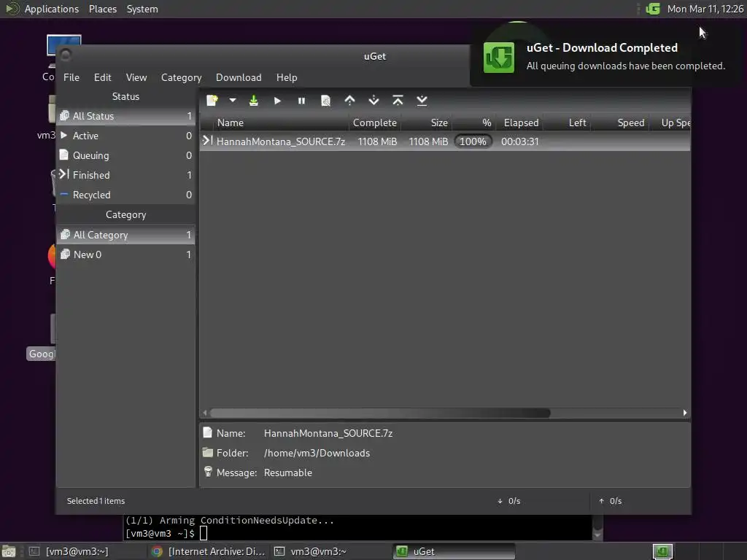Open the Edit menu

click(x=102, y=77)
